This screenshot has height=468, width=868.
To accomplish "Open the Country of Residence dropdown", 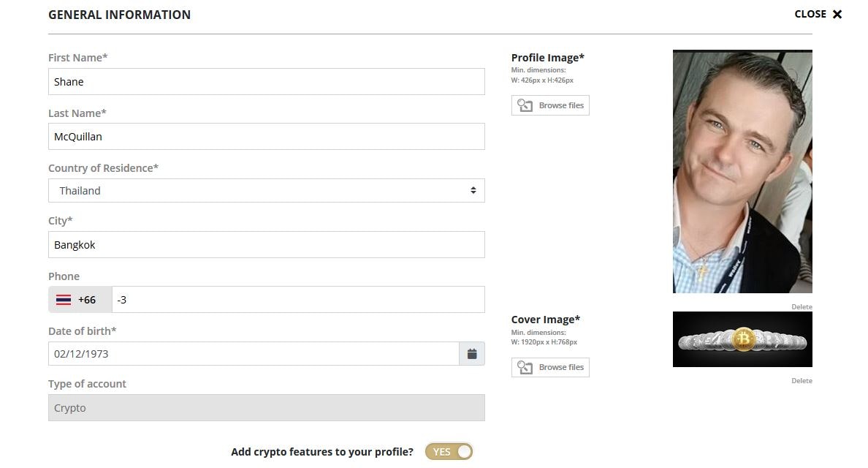I will (x=267, y=191).
